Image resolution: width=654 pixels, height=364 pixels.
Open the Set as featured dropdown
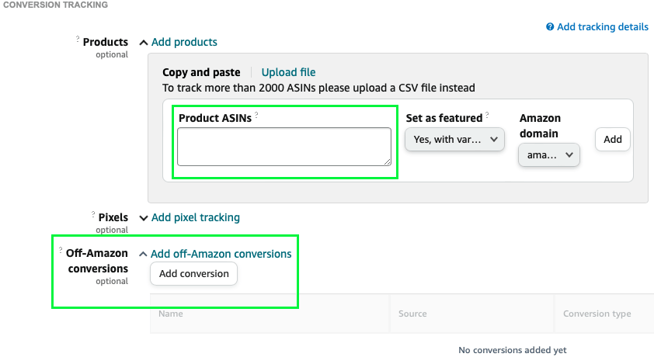(x=455, y=139)
